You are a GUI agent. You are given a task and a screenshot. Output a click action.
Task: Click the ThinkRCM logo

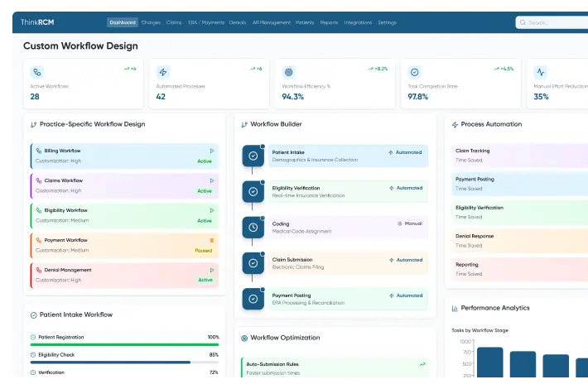click(x=37, y=22)
